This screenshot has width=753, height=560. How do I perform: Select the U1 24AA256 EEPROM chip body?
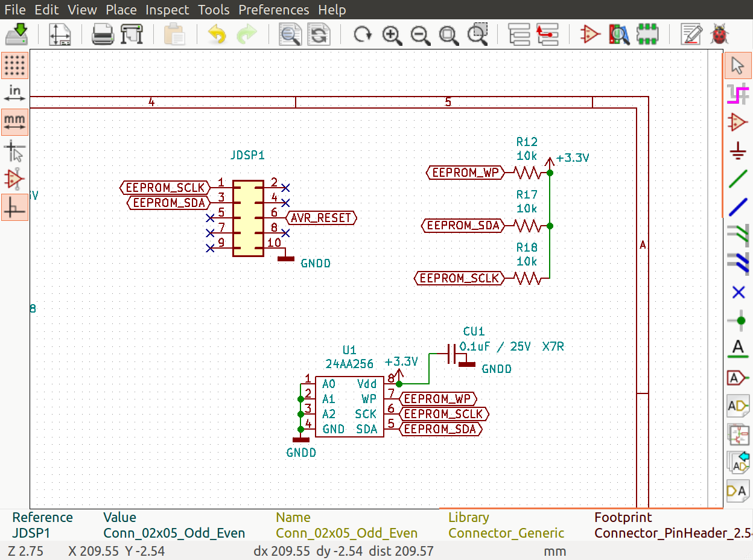[x=349, y=407]
